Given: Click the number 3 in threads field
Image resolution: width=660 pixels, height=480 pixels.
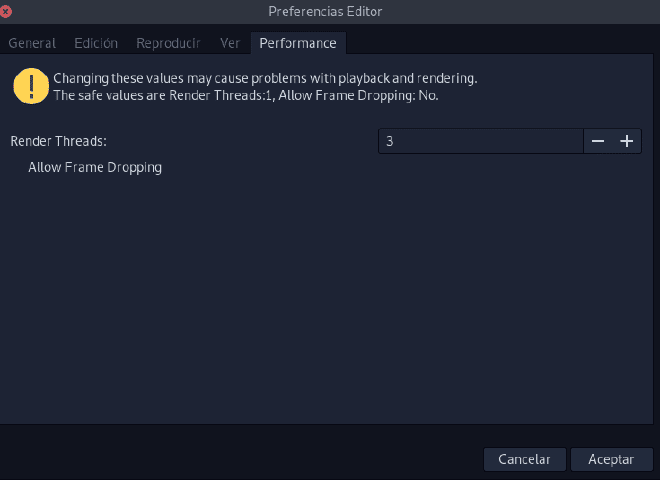Looking at the screenshot, I should (x=390, y=141).
